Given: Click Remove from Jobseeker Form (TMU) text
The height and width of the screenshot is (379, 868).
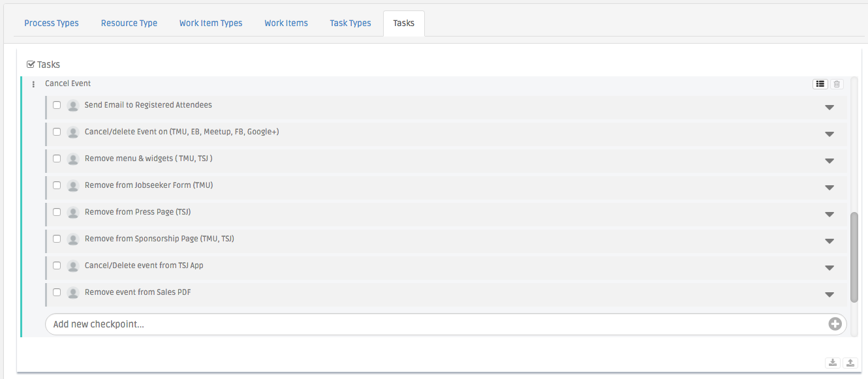Looking at the screenshot, I should point(149,185).
